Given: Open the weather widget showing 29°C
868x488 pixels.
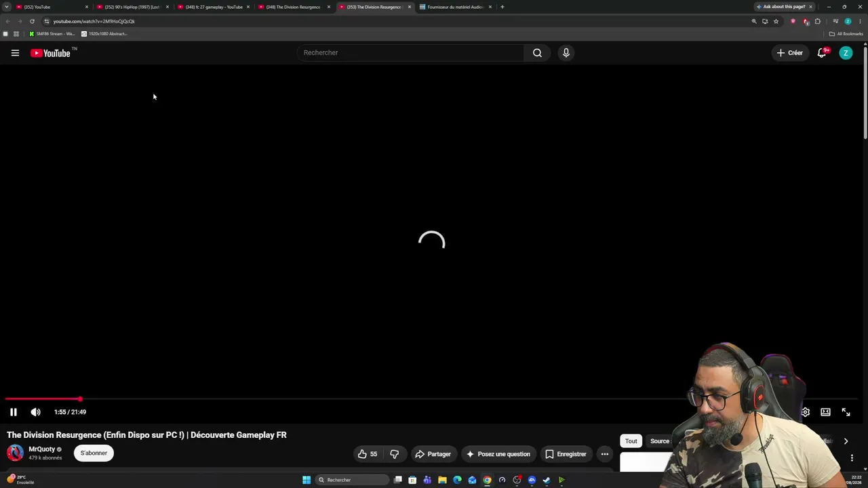Looking at the screenshot, I should pyautogui.click(x=20, y=480).
